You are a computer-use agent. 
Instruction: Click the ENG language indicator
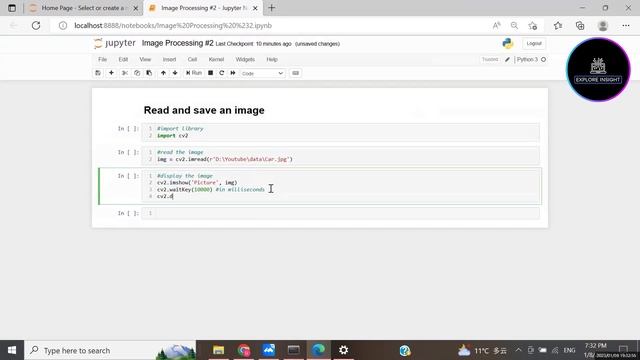(569, 350)
